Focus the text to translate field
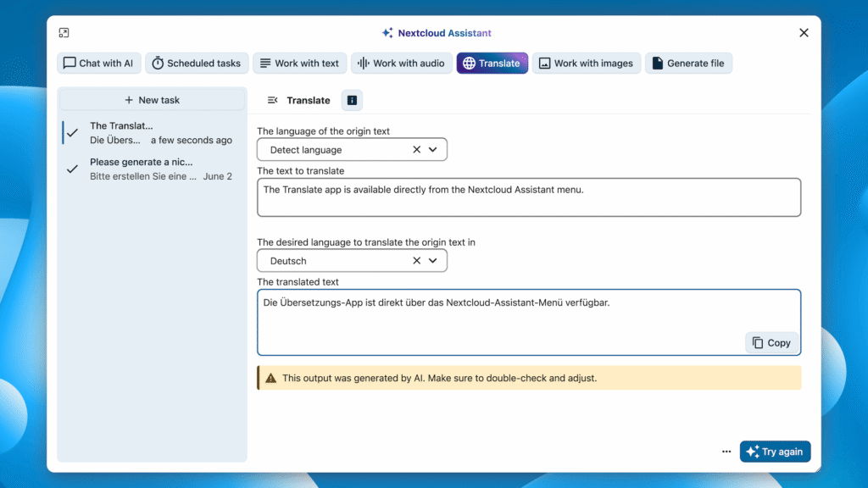This screenshot has height=488, width=868. pos(529,197)
